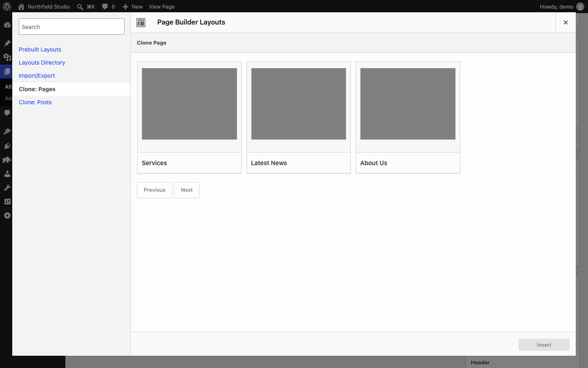Click the New menu item in admin bar
This screenshot has width=588, height=368.
(x=137, y=7)
